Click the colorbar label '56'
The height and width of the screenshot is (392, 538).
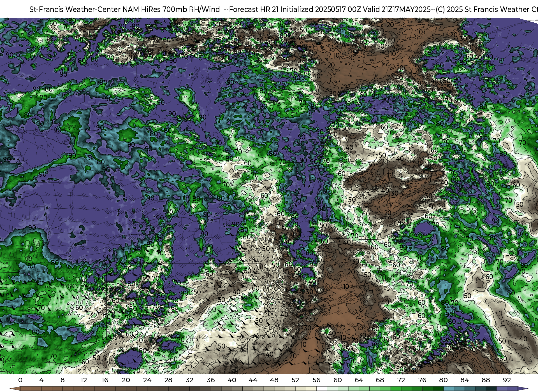click(x=316, y=380)
